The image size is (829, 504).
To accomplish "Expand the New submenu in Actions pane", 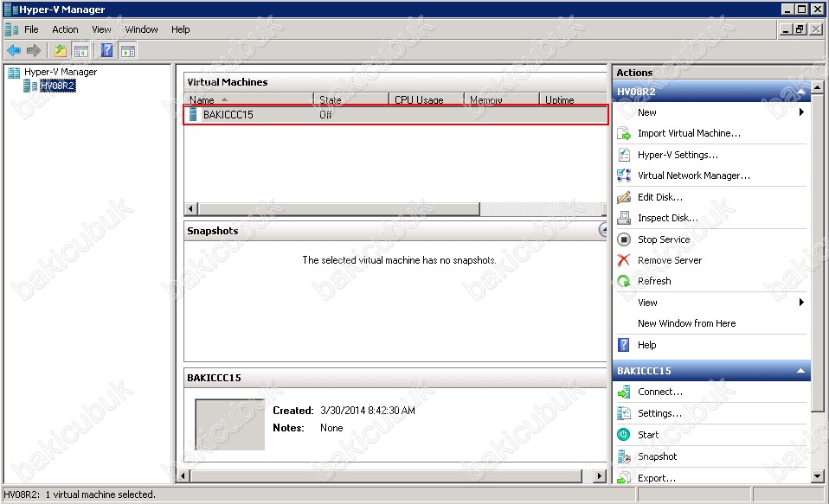I will [x=801, y=112].
